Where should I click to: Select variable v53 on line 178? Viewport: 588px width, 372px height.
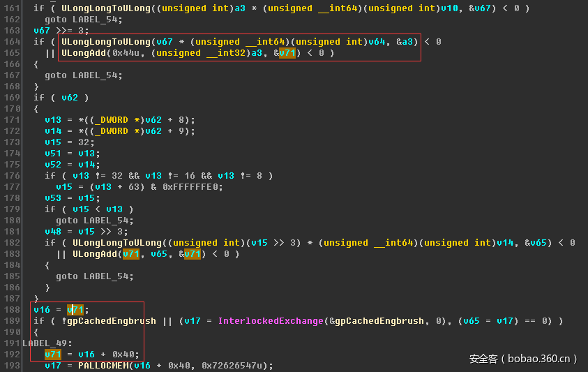52,198
